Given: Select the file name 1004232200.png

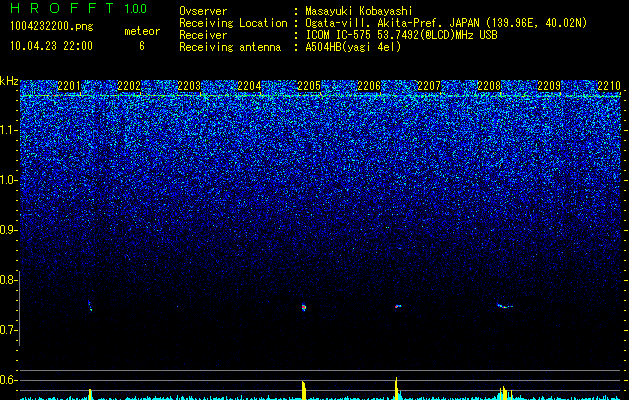Looking at the screenshot, I should (52, 27).
